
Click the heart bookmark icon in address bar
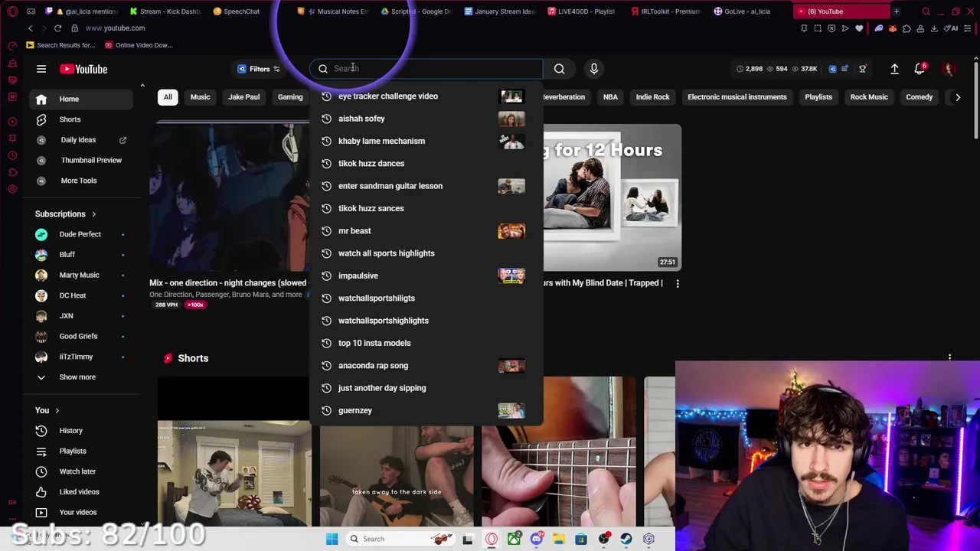859,28
